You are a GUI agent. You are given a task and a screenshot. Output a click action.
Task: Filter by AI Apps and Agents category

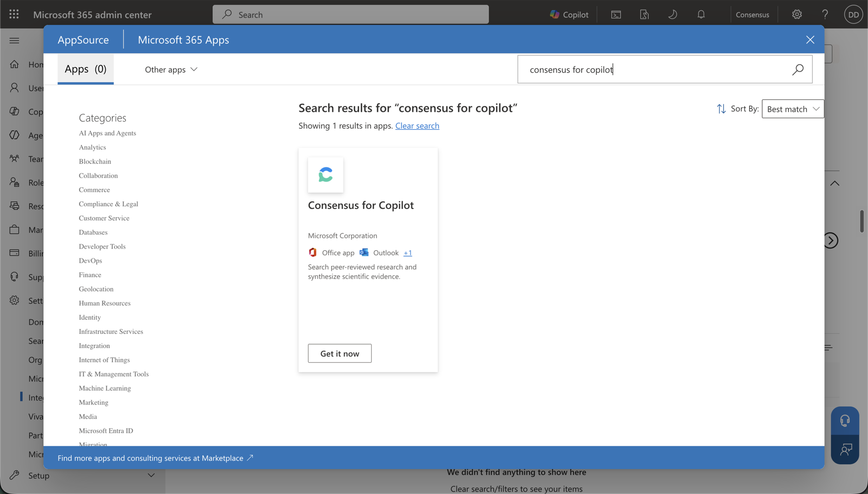tap(107, 133)
